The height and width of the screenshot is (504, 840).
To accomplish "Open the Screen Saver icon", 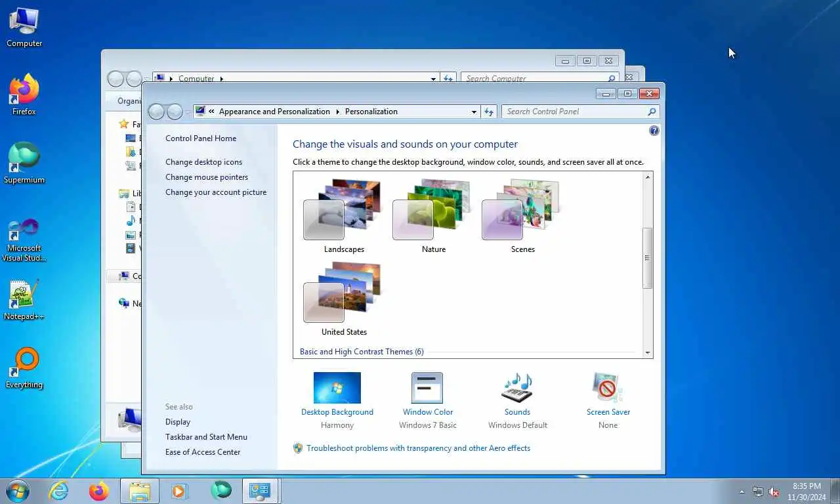I will coord(608,388).
